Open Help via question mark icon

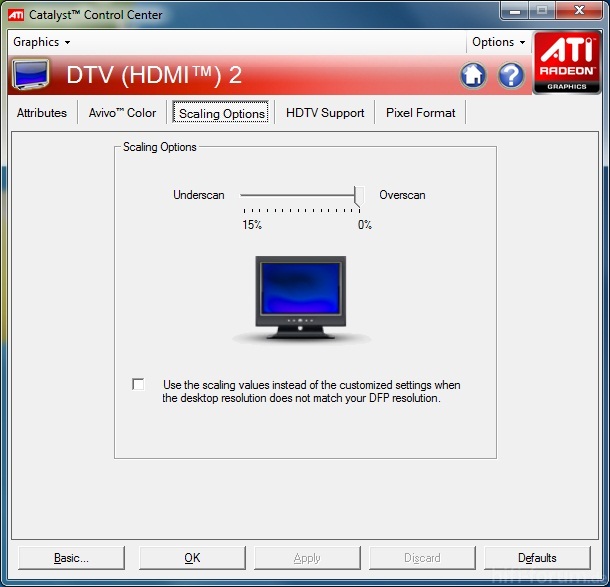511,75
